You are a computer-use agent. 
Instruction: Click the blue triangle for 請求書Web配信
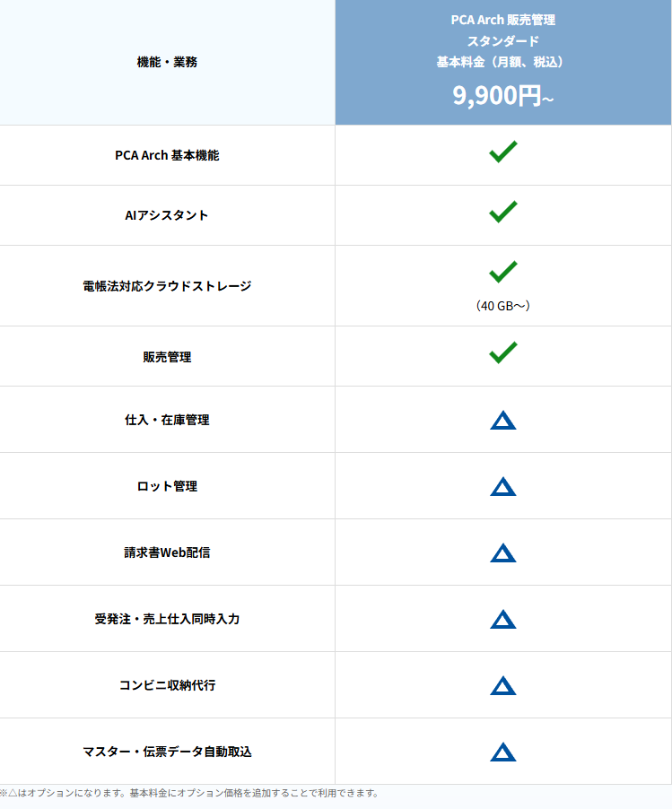click(503, 552)
